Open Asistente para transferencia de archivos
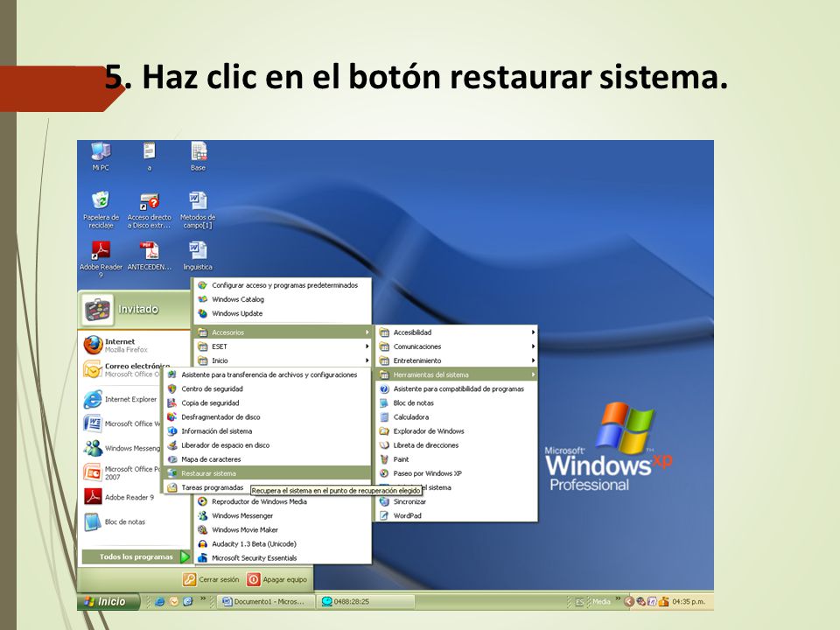The width and height of the screenshot is (840, 630). click(267, 375)
